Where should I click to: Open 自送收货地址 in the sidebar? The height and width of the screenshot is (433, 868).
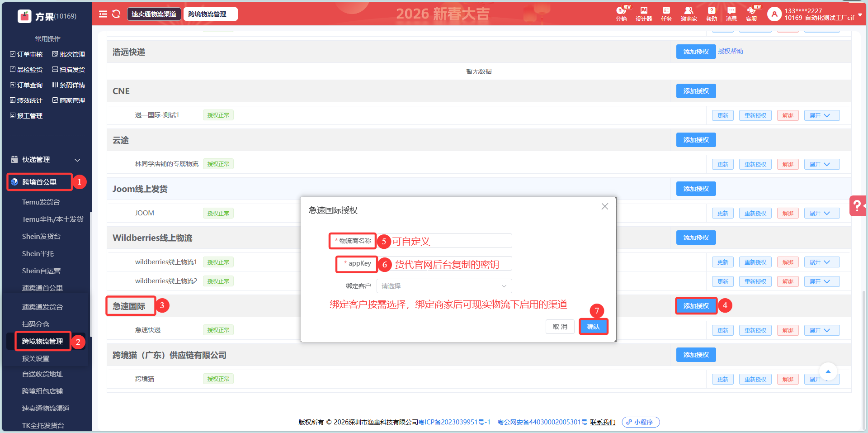pyautogui.click(x=42, y=374)
